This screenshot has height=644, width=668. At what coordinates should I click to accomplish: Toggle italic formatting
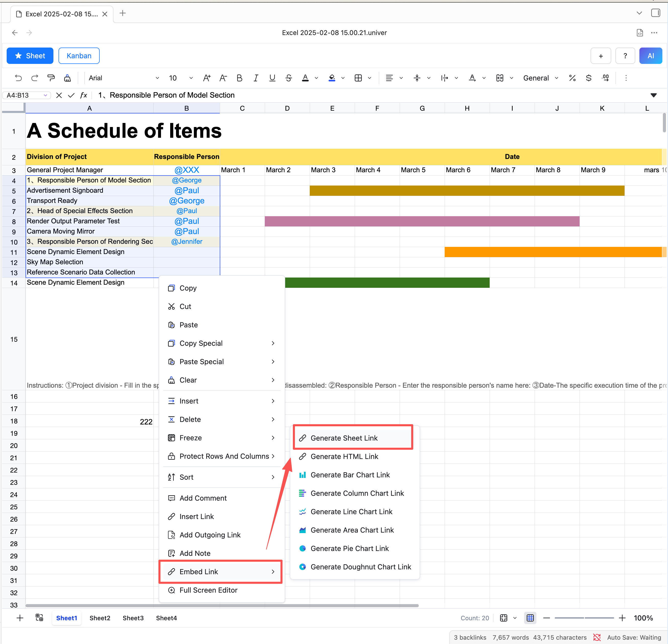pos(256,78)
